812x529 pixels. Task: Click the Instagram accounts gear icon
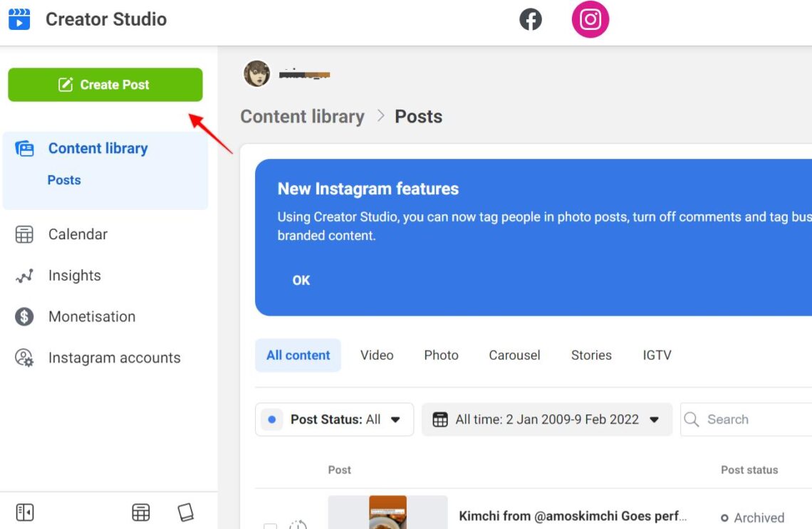(24, 357)
